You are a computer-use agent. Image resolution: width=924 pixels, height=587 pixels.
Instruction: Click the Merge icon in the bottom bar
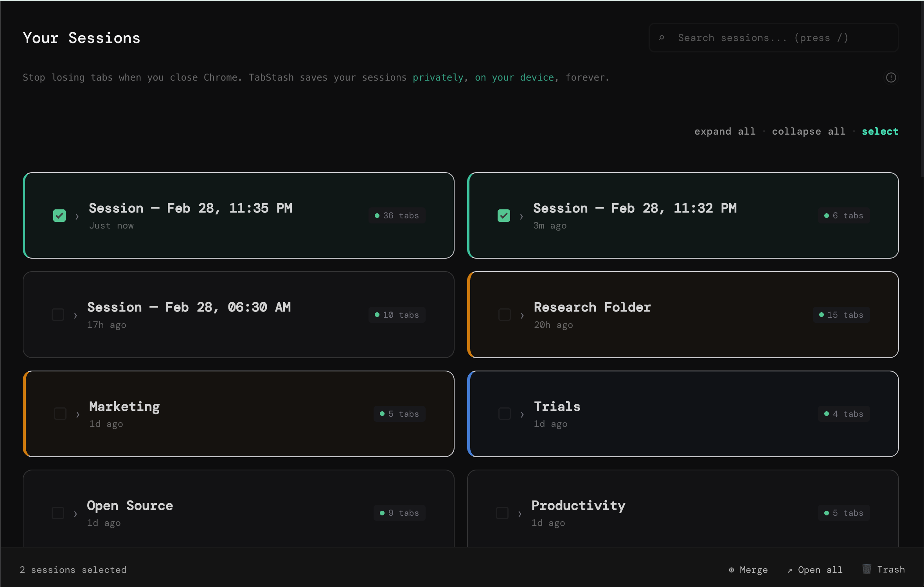[x=732, y=570]
